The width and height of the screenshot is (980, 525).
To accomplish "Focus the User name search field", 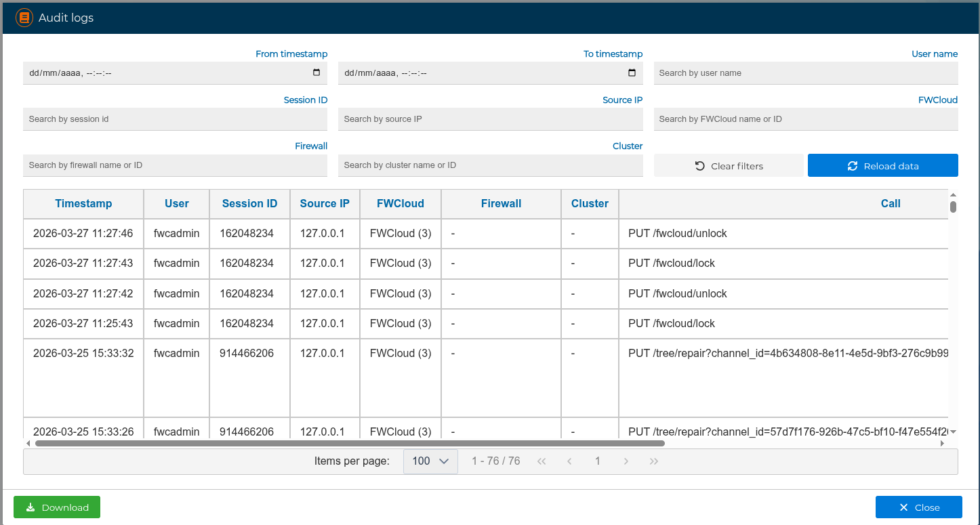I will click(x=805, y=73).
